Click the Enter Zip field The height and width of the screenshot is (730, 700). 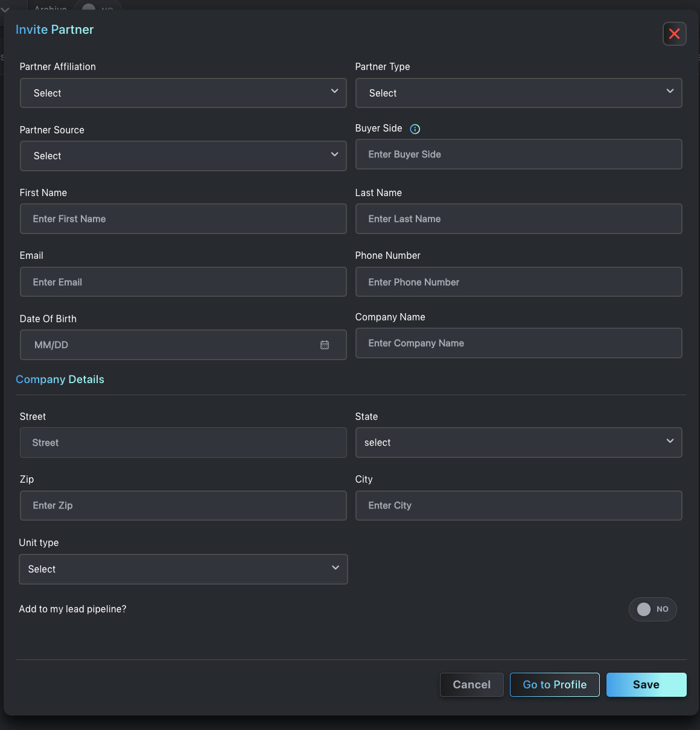click(x=183, y=506)
